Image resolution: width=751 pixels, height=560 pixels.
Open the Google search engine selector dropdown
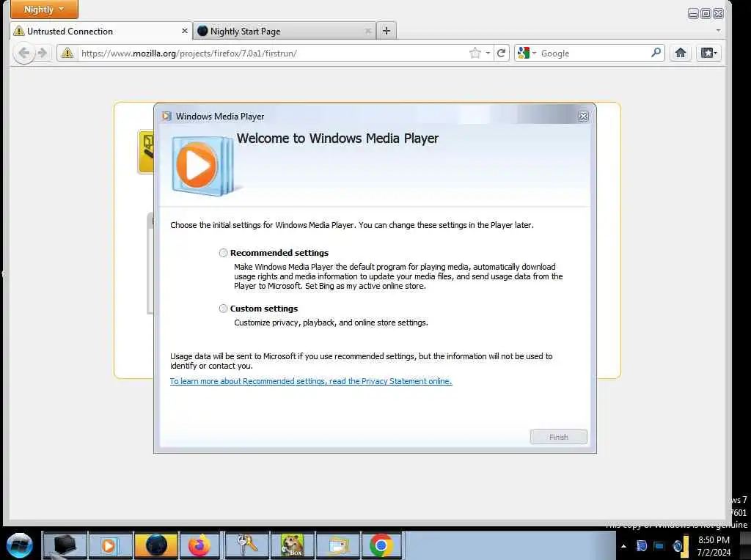coord(527,53)
